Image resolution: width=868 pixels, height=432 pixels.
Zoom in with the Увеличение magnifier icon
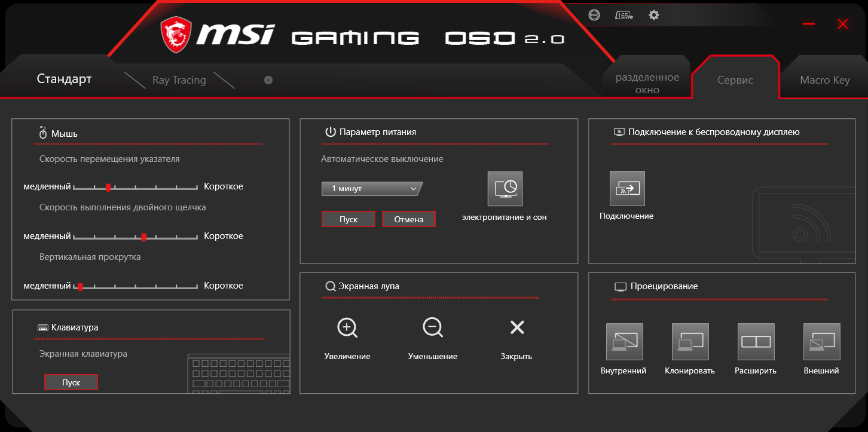click(x=347, y=327)
